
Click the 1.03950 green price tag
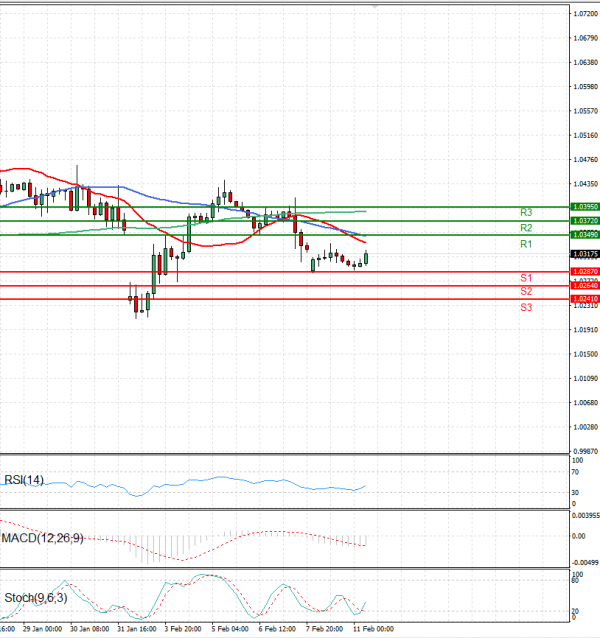[584, 206]
